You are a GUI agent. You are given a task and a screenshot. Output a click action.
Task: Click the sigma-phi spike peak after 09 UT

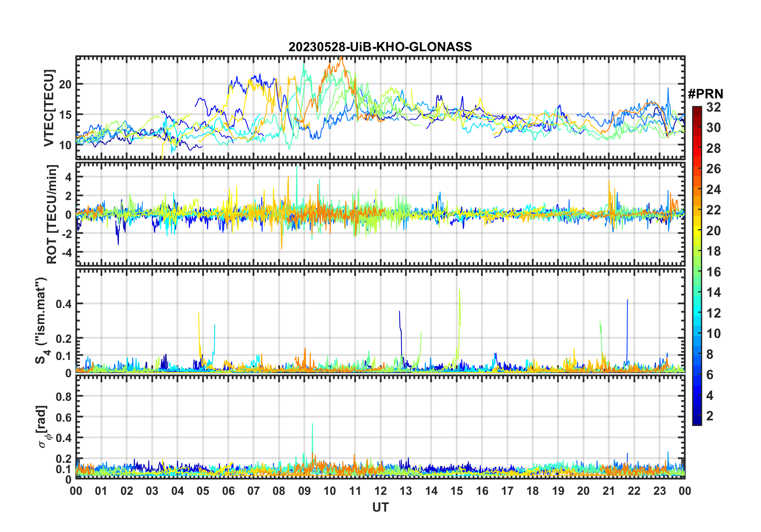(312, 424)
